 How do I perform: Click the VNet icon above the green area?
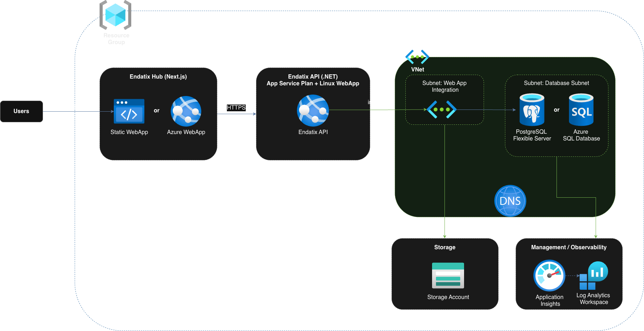point(417,57)
